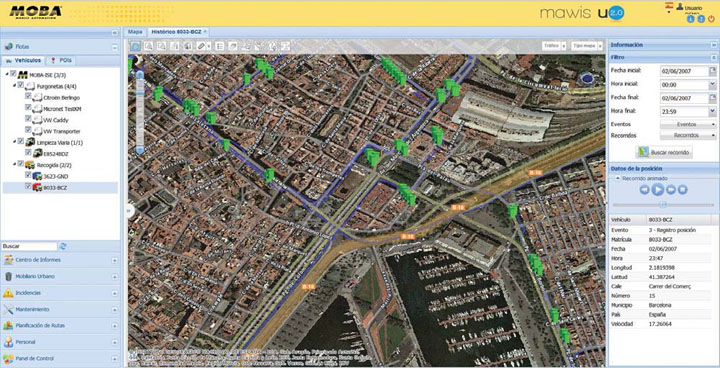
Task: Switch to the POIs tab
Action: [x=62, y=60]
